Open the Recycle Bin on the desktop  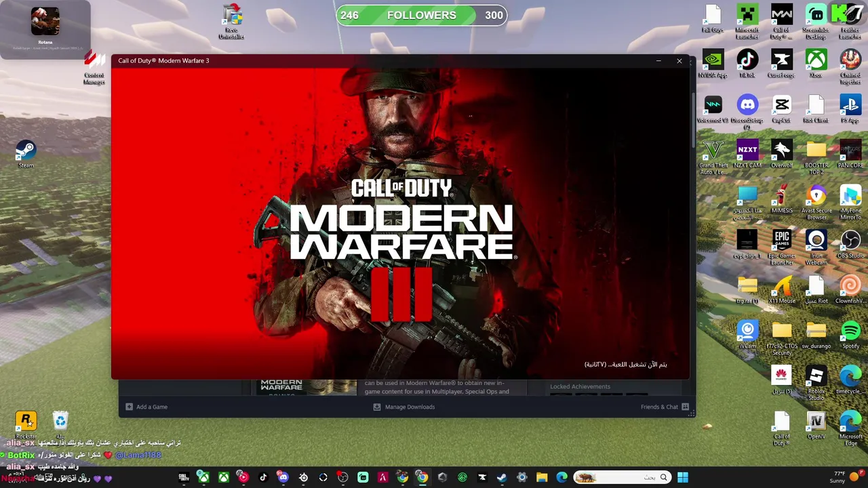(x=60, y=425)
